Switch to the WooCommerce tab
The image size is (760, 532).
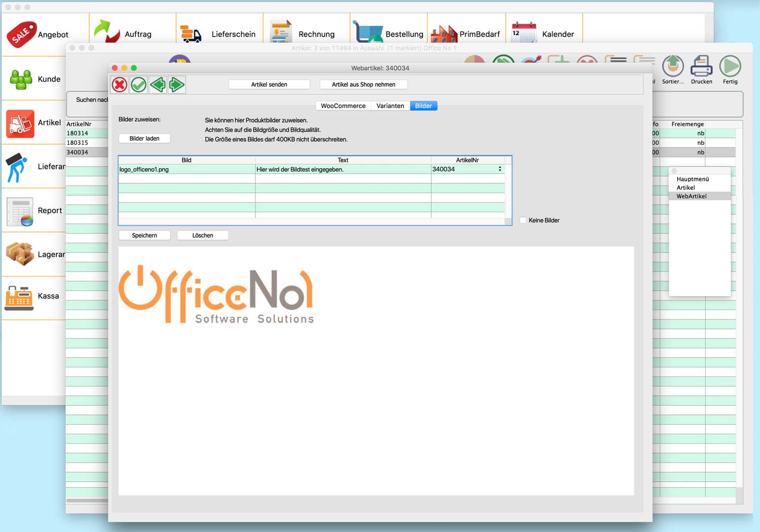pyautogui.click(x=343, y=106)
